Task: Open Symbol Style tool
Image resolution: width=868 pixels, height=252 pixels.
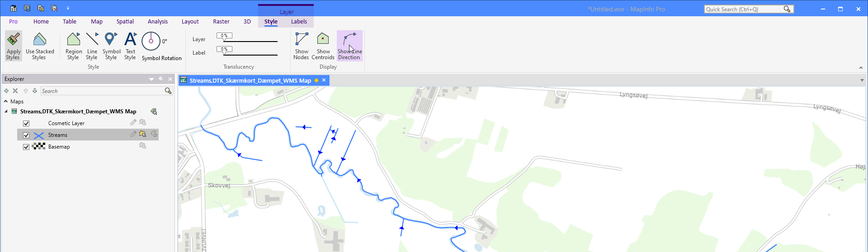Action: pyautogui.click(x=111, y=46)
